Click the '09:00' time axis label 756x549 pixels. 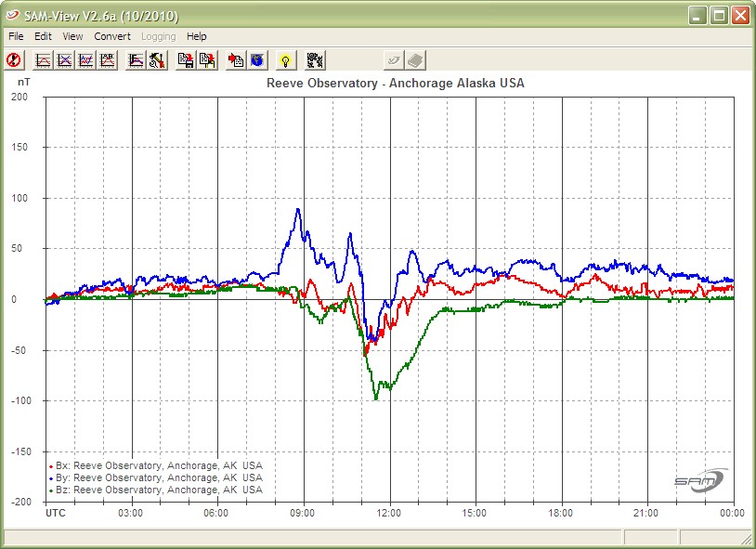pos(302,513)
